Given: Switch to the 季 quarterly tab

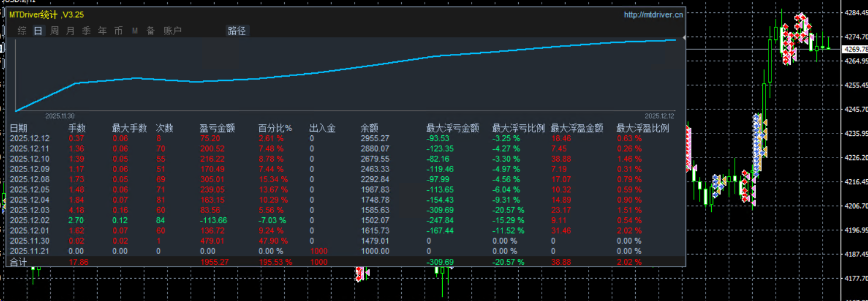Looking at the screenshot, I should pyautogui.click(x=87, y=31).
